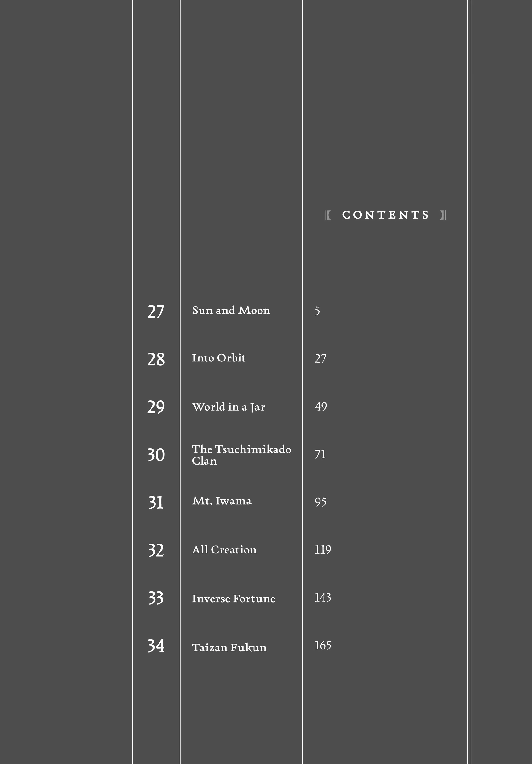The height and width of the screenshot is (764, 532).
Task: Click chapter number 33
Action: (x=156, y=598)
